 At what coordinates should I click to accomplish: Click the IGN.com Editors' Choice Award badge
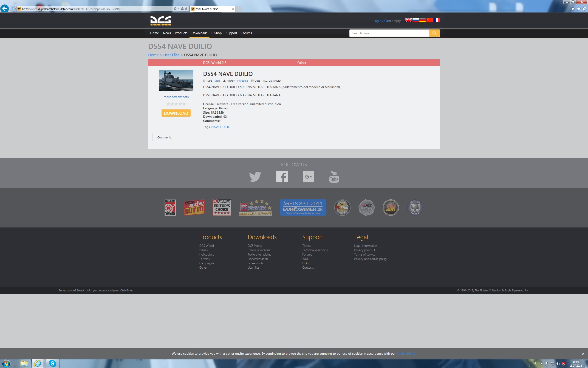pyautogui.click(x=170, y=208)
